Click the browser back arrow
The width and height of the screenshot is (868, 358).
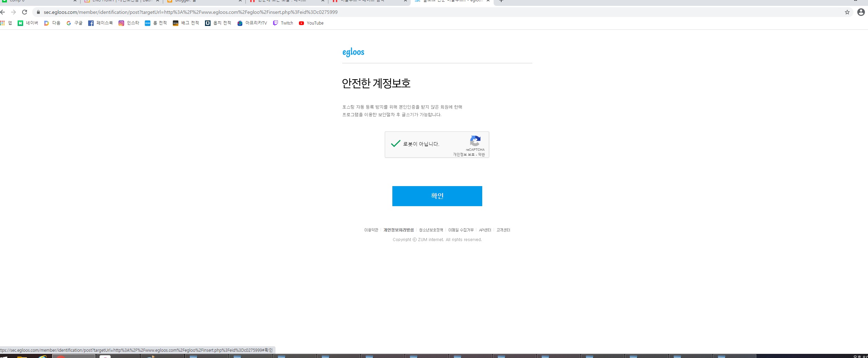click(x=2, y=12)
